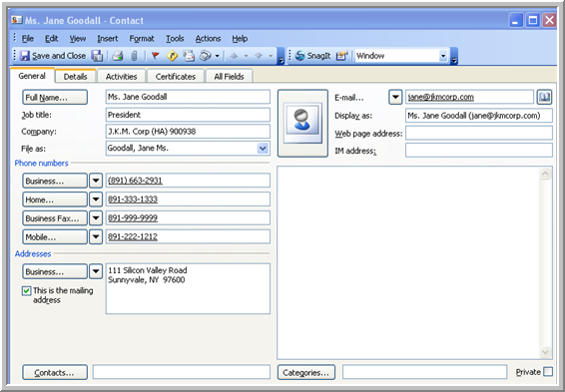Open the Home phone type dropdown
The image size is (565, 392).
tap(96, 199)
